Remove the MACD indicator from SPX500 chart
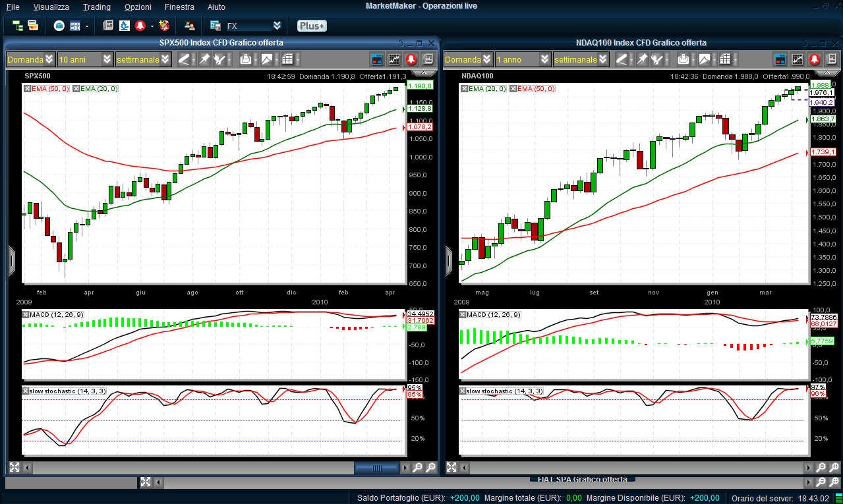 (x=26, y=314)
